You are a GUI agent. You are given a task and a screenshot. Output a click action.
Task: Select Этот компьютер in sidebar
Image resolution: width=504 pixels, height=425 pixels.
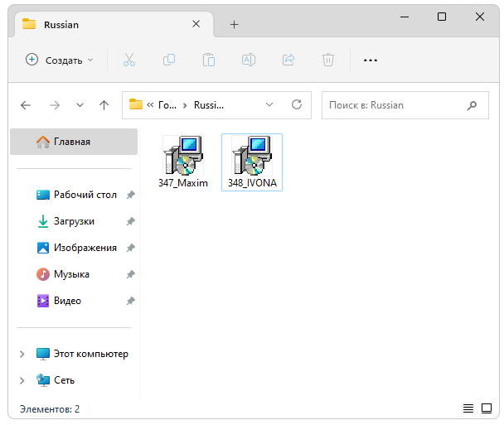82,354
